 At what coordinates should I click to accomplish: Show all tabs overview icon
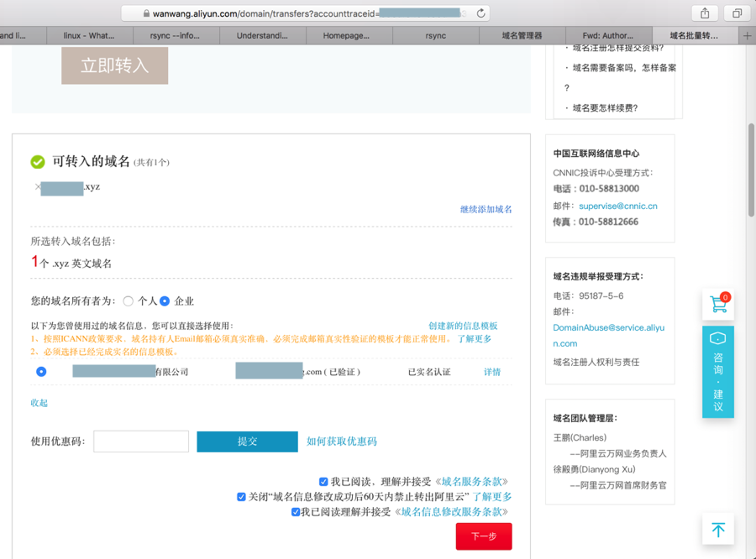(738, 13)
